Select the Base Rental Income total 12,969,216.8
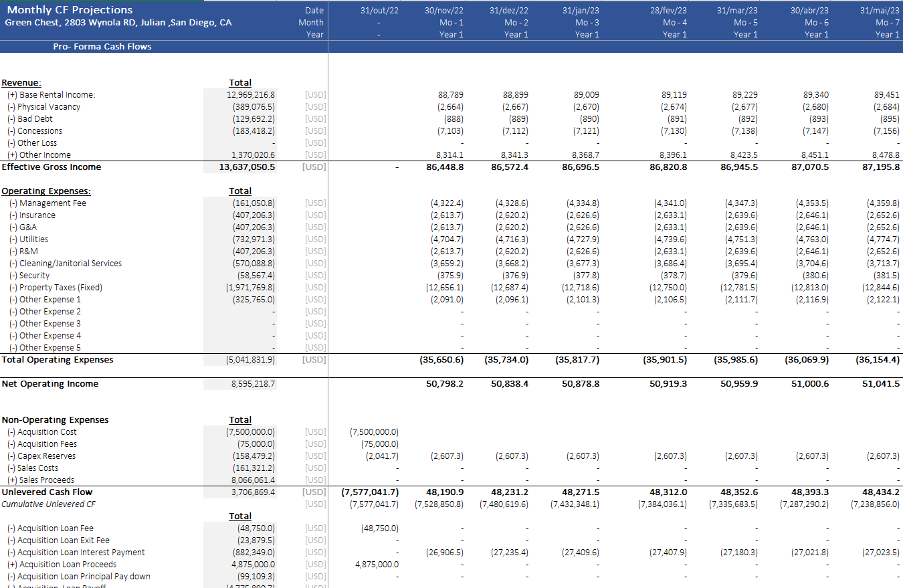Image resolution: width=903 pixels, height=588 pixels. click(x=250, y=95)
